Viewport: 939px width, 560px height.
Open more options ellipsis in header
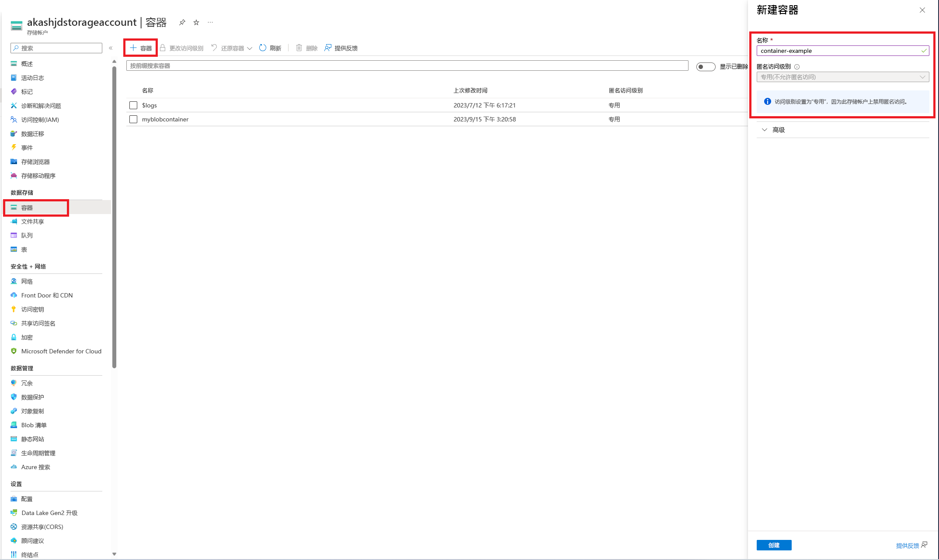(210, 22)
